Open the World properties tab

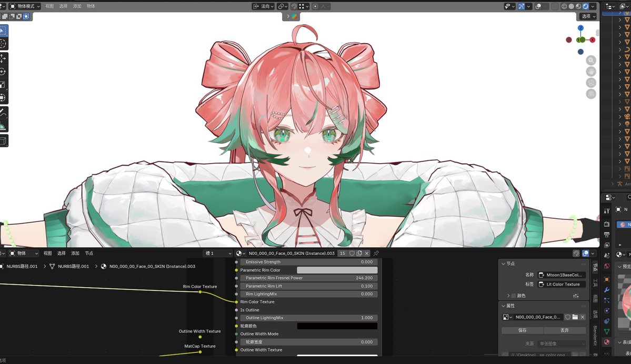coord(607,266)
